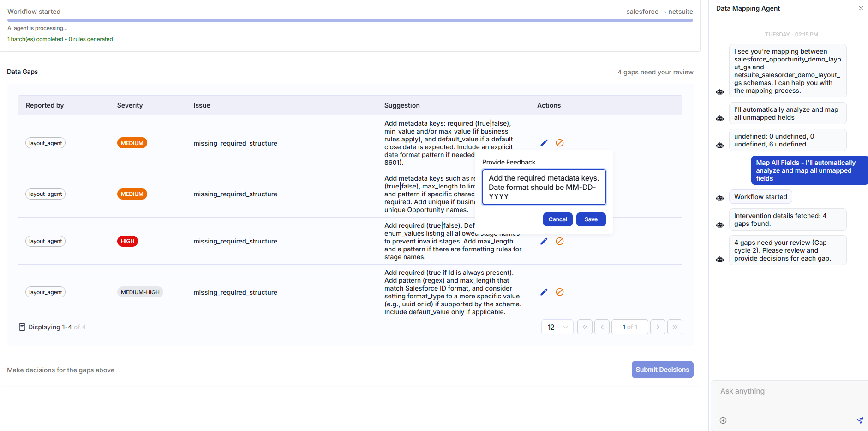Reject the HIGH severity gap suggestion
The width and height of the screenshot is (868, 431).
[560, 241]
